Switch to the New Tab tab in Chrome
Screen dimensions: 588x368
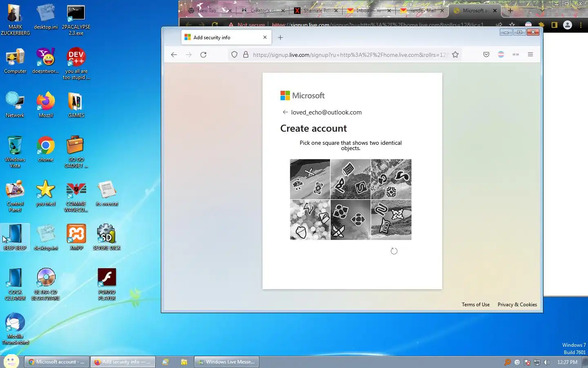(x=209, y=11)
